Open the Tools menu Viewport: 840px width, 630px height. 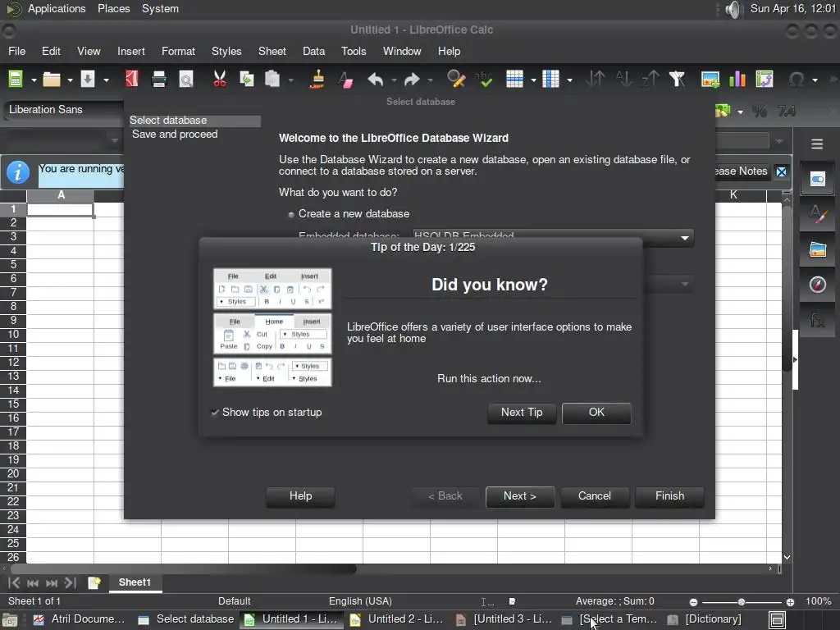click(354, 52)
